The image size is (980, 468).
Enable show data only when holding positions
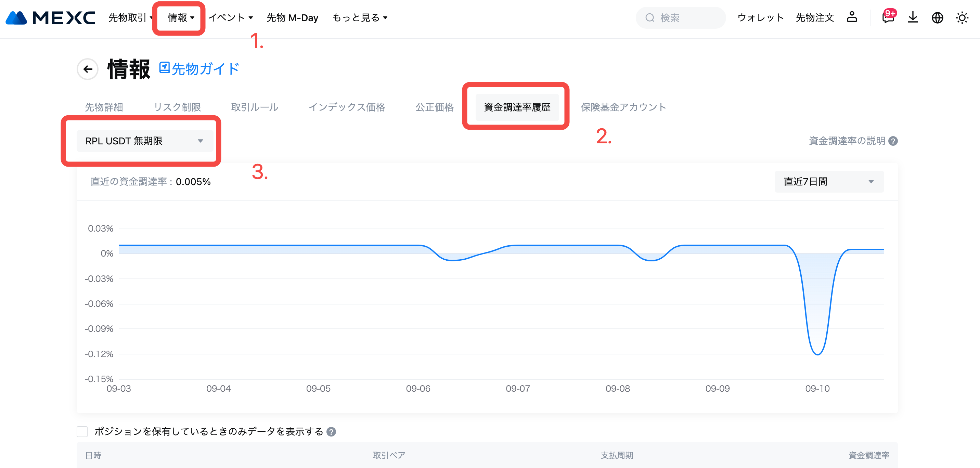click(82, 431)
